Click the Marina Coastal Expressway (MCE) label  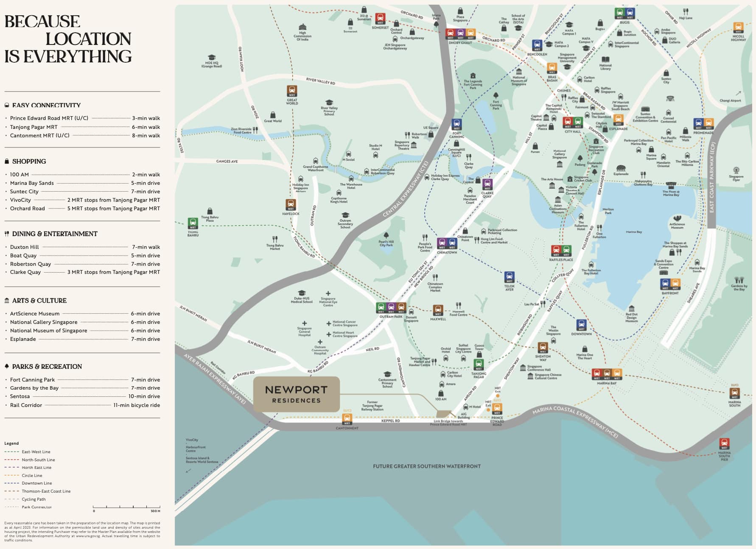pyautogui.click(x=575, y=422)
